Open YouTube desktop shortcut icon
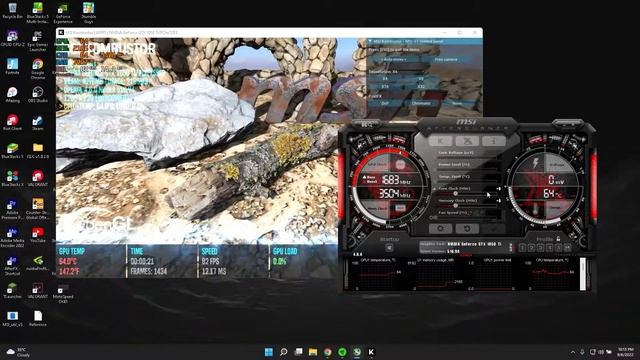The height and width of the screenshot is (360, 640). pyautogui.click(x=38, y=235)
